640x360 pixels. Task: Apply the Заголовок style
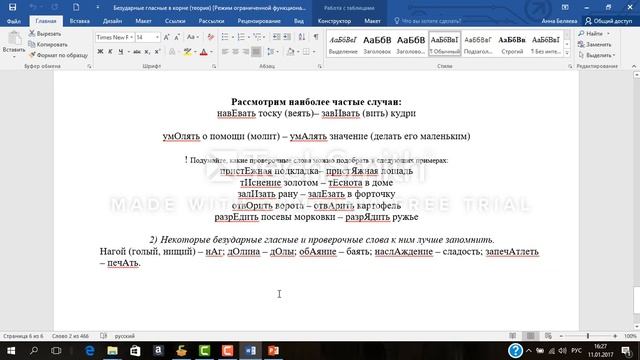click(377, 44)
